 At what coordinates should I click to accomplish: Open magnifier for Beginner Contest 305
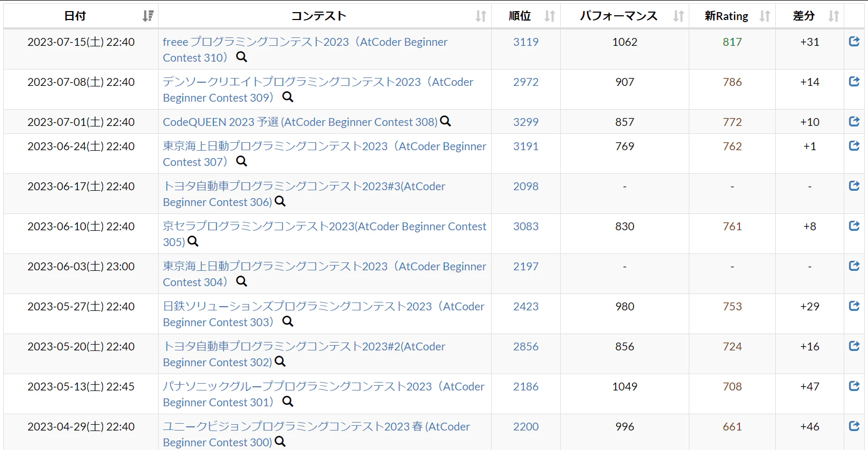[193, 241]
